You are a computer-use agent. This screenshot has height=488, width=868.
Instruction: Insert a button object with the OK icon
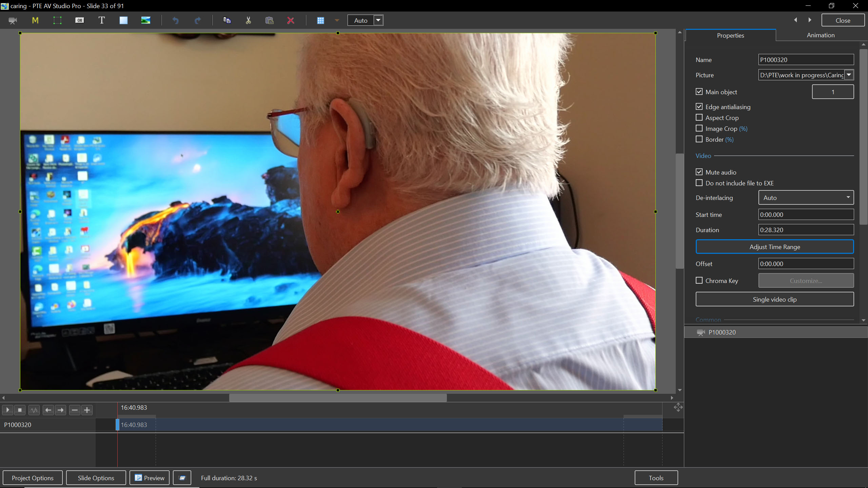click(79, 20)
